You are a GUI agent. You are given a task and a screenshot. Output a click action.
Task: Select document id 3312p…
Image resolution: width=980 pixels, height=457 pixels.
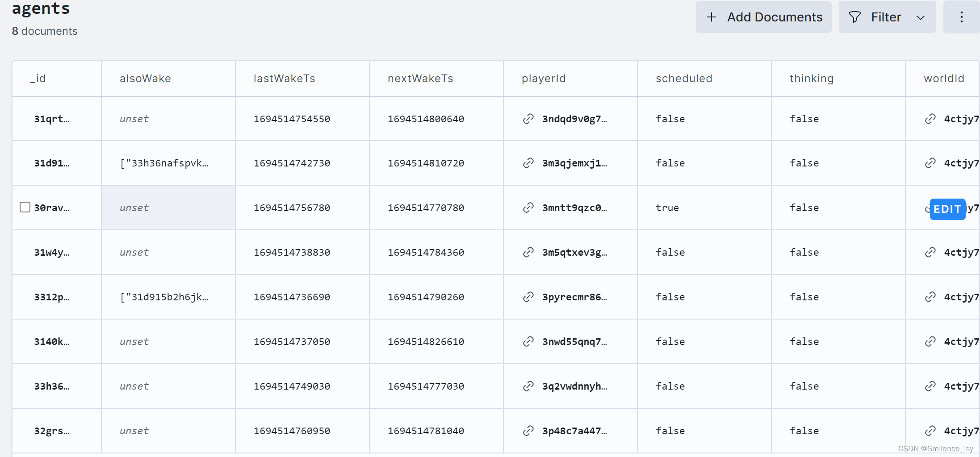(x=52, y=297)
